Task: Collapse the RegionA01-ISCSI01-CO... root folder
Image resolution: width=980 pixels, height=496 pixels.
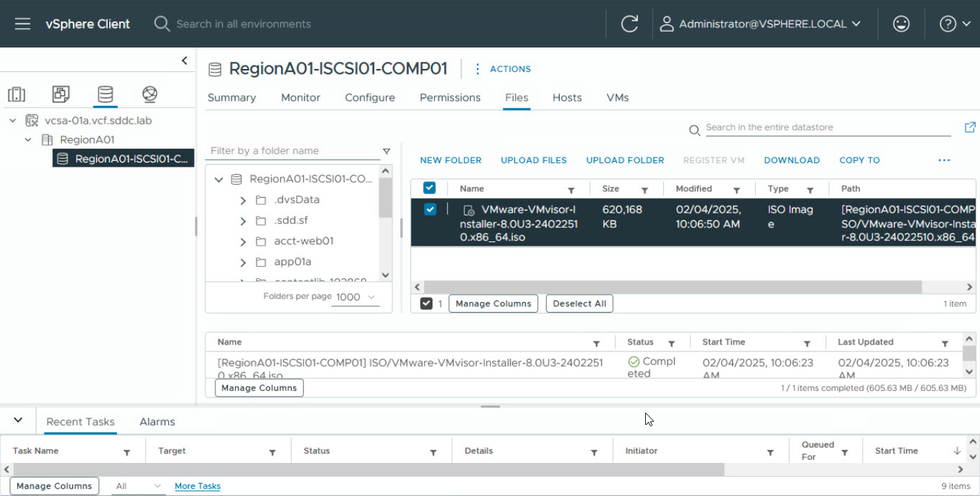Action: coord(218,179)
